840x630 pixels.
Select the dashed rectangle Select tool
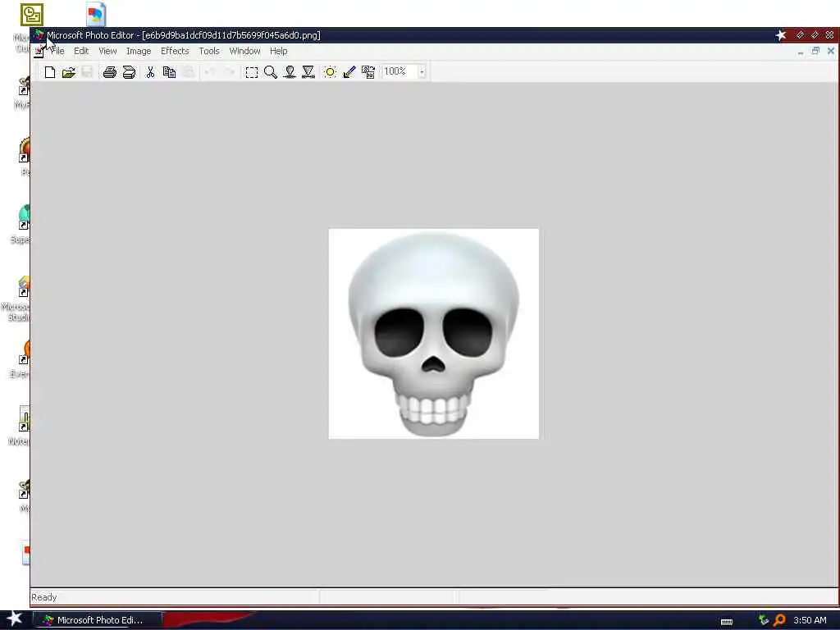pyautogui.click(x=251, y=72)
